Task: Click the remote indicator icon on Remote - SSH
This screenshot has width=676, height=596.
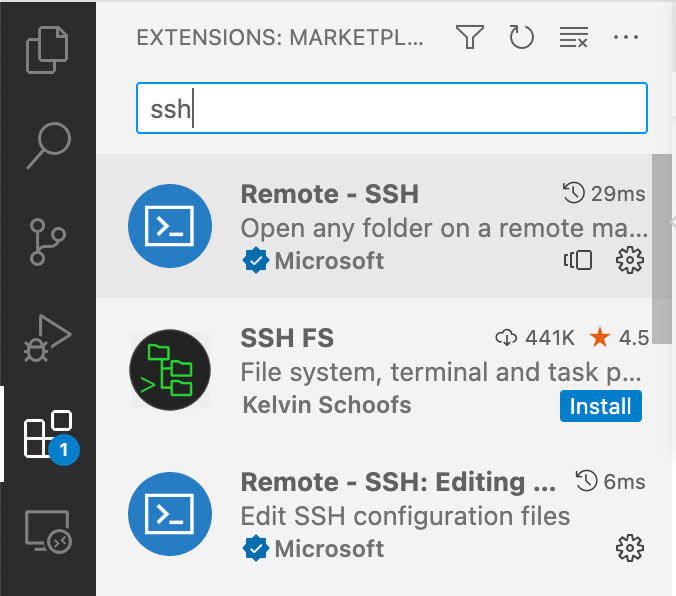Action: click(578, 260)
